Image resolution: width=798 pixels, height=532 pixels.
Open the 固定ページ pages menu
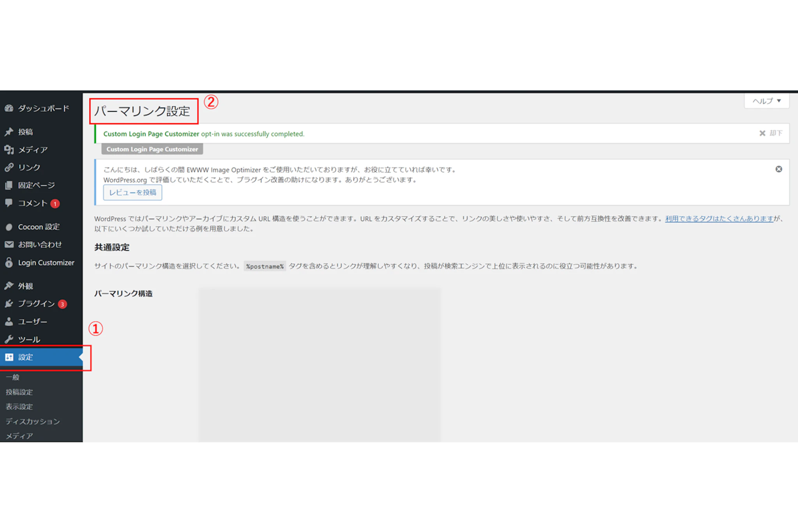36,185
